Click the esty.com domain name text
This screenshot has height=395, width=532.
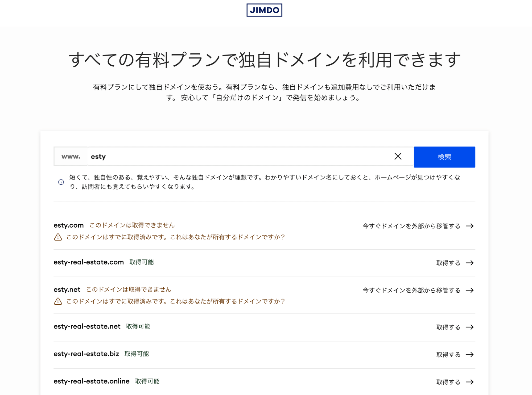(68, 225)
